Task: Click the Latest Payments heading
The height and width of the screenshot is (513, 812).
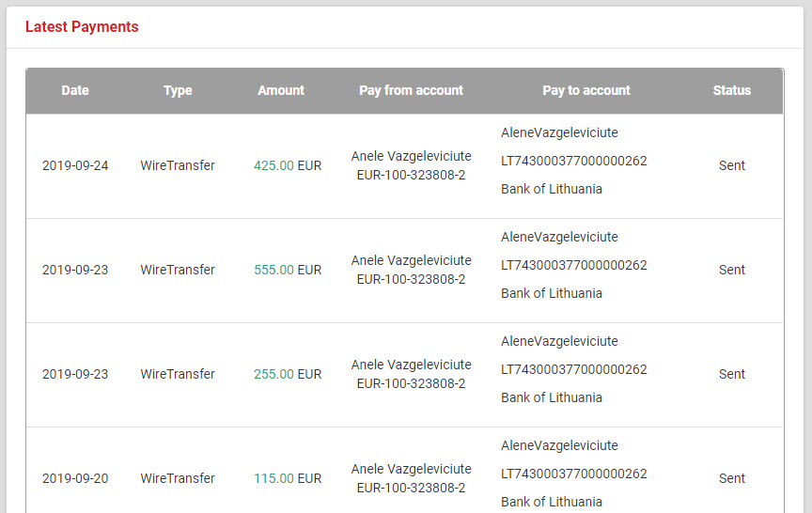Action: tap(82, 27)
